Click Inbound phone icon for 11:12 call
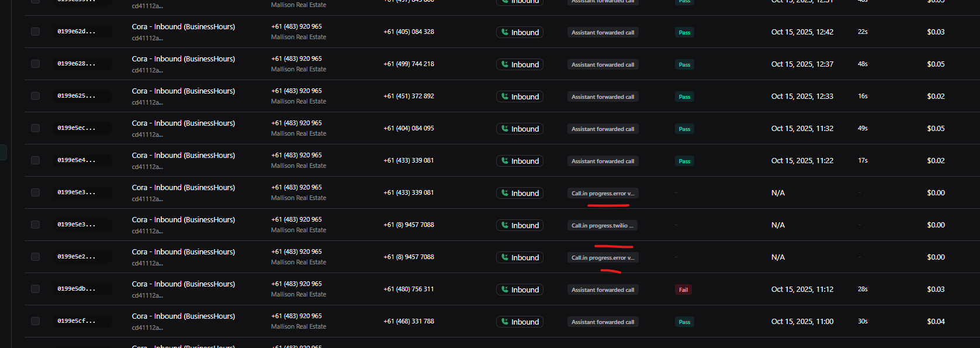This screenshot has width=980, height=348. pyautogui.click(x=505, y=290)
